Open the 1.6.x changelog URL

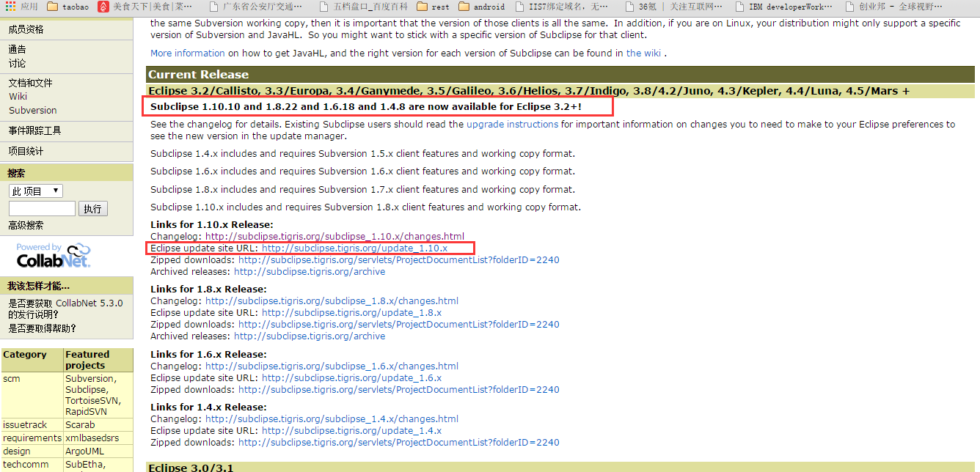click(332, 366)
